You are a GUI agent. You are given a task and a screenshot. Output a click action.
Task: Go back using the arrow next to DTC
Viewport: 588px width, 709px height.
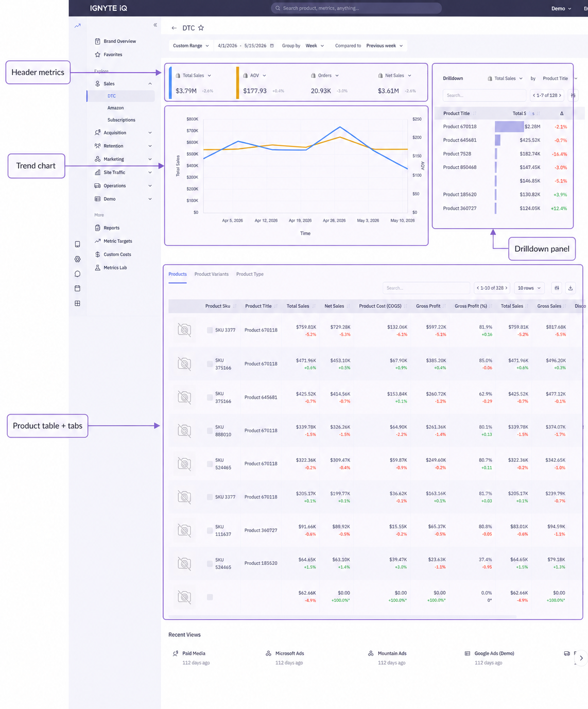174,28
